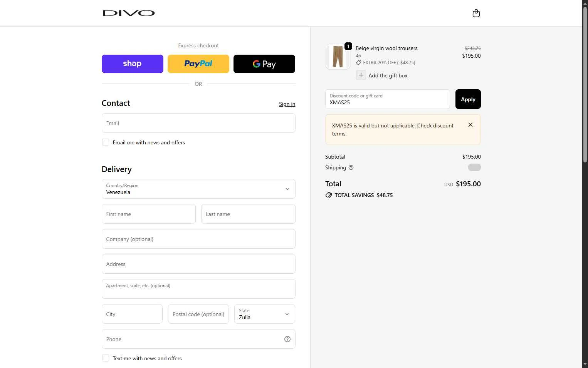Expand the State dropdown showing Zulia

tap(265, 314)
